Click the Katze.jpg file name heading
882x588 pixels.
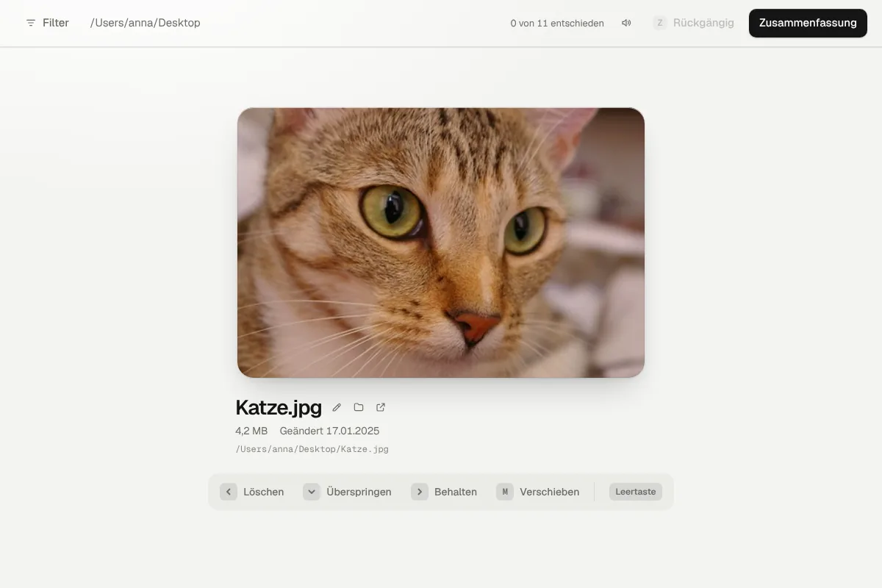tap(279, 407)
